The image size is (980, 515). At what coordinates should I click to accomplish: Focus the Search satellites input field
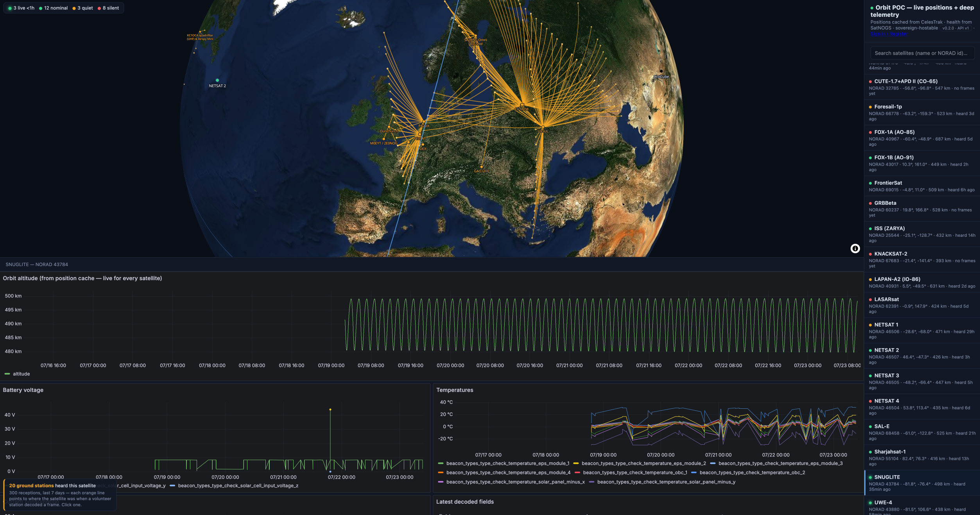(x=922, y=53)
